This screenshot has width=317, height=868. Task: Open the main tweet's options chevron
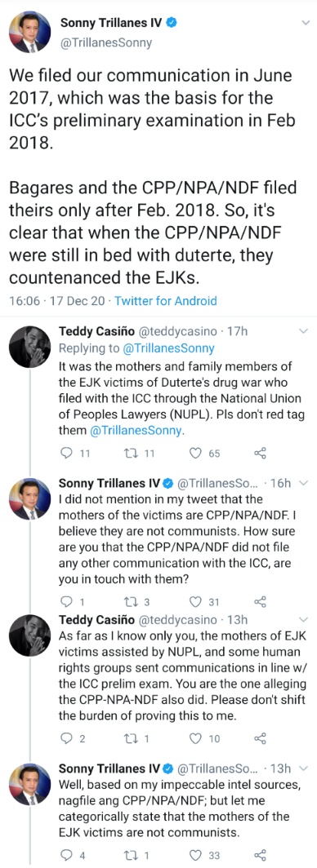(x=305, y=23)
